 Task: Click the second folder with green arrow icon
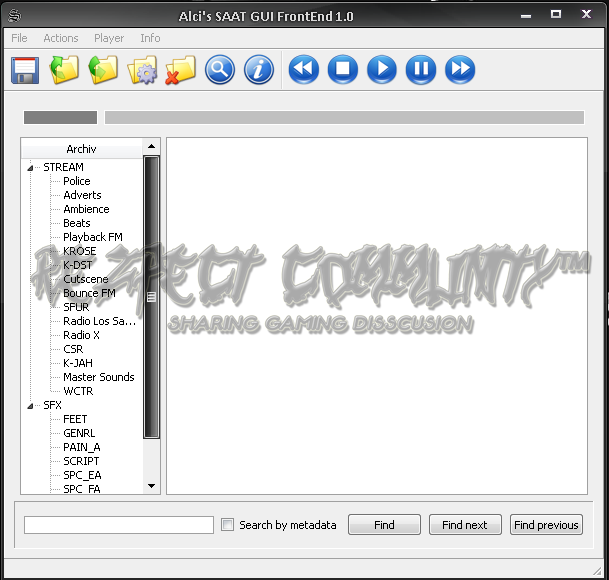point(103,70)
